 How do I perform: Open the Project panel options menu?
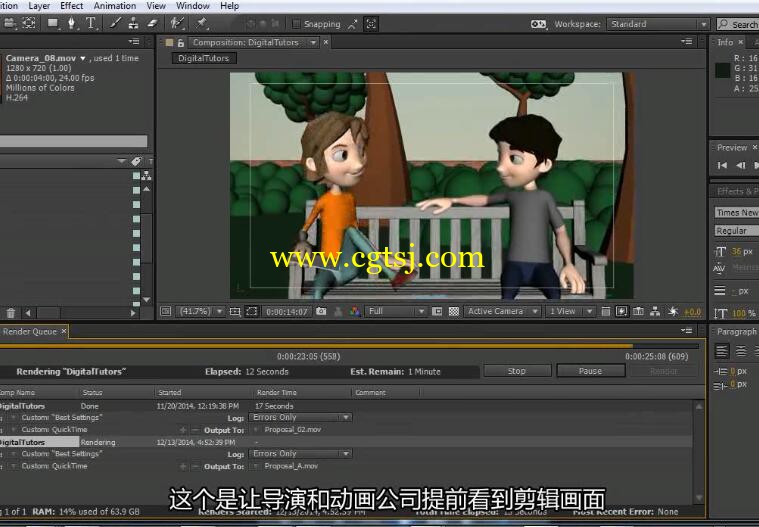(x=134, y=42)
